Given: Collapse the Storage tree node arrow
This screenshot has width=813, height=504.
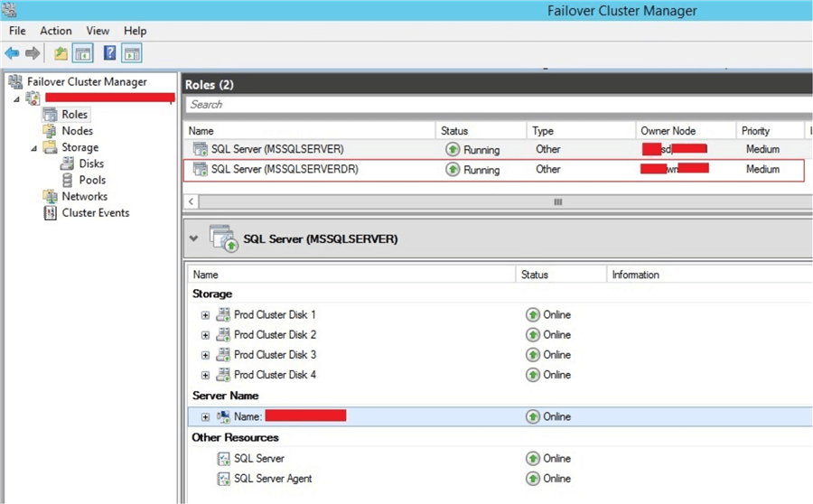Looking at the screenshot, I should point(33,148).
